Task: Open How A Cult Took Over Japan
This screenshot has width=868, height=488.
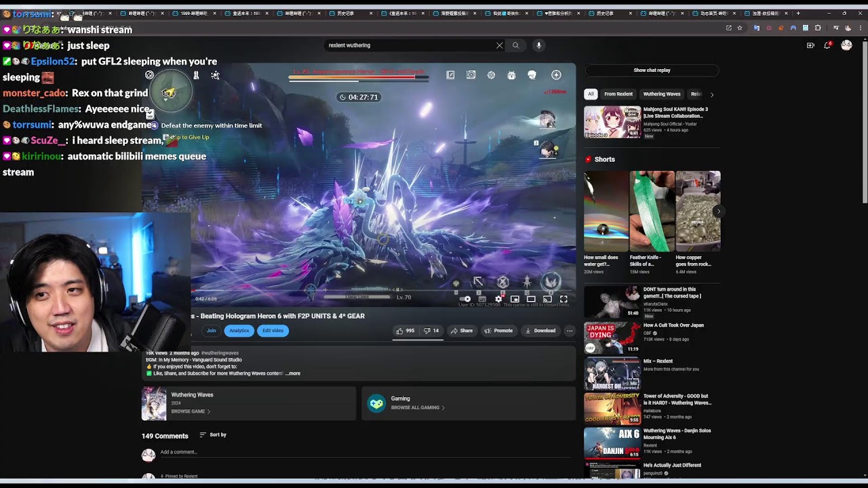Action: [612, 338]
